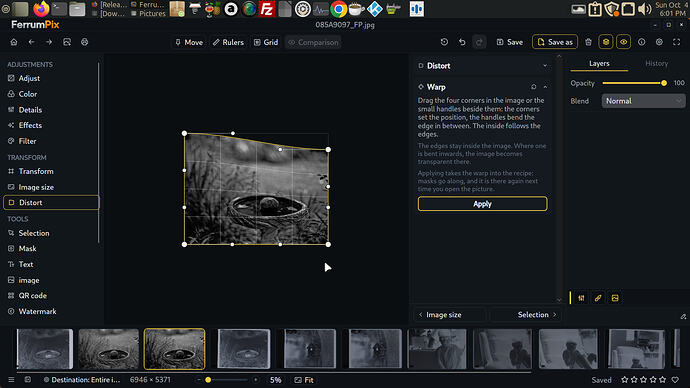This screenshot has height=388, width=690.
Task: Undo the last change
Action: (462, 42)
